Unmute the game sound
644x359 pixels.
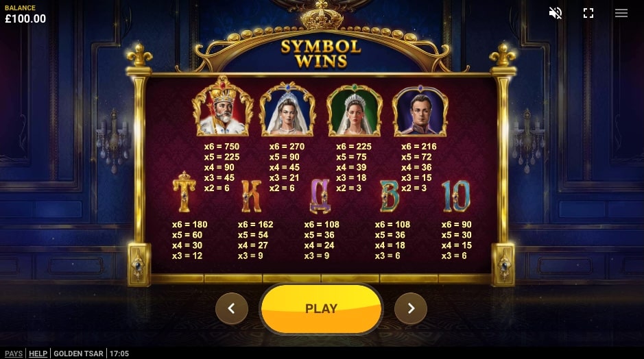[x=556, y=13]
